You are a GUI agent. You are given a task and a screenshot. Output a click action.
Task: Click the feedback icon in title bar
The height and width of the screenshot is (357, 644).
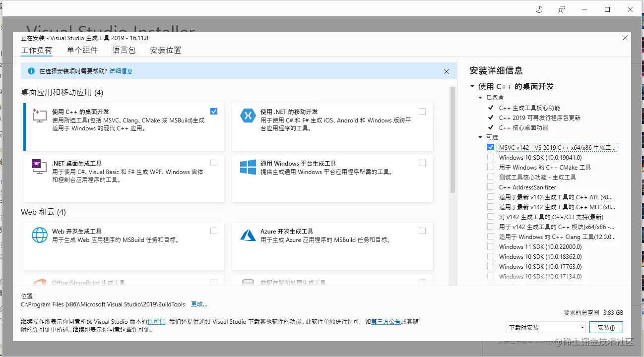click(562, 9)
